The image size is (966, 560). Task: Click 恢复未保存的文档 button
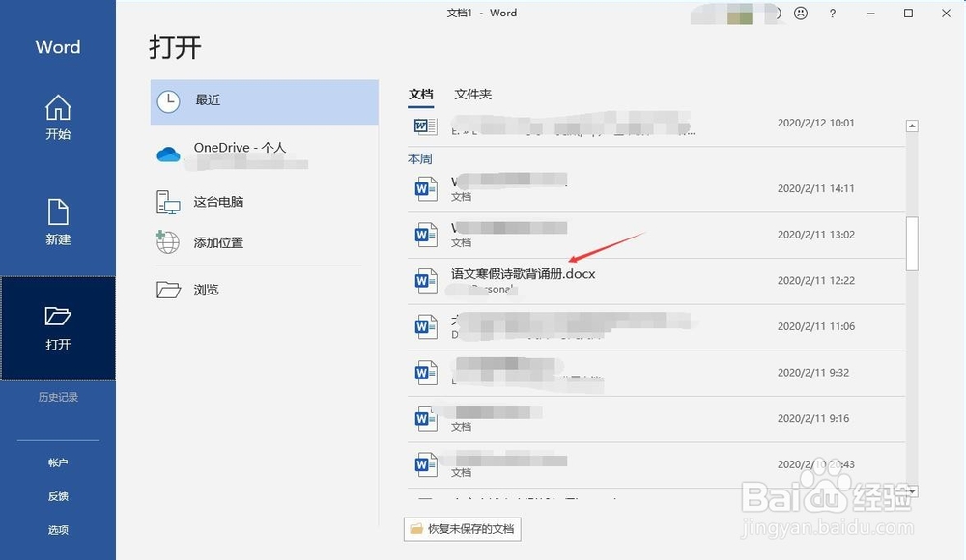tap(462, 529)
